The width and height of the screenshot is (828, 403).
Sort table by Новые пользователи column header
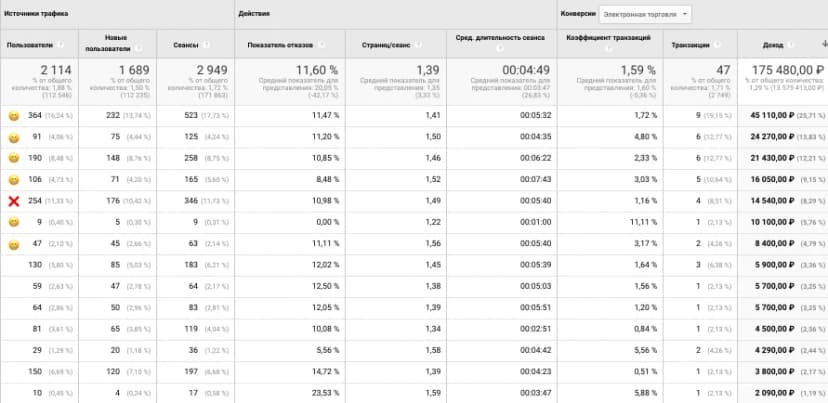coord(117,43)
